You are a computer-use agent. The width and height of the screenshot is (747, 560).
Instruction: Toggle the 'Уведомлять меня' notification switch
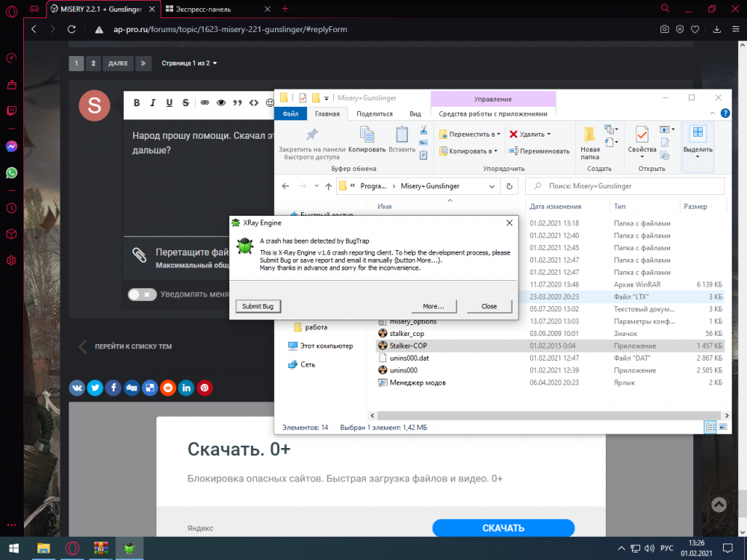pos(142,294)
